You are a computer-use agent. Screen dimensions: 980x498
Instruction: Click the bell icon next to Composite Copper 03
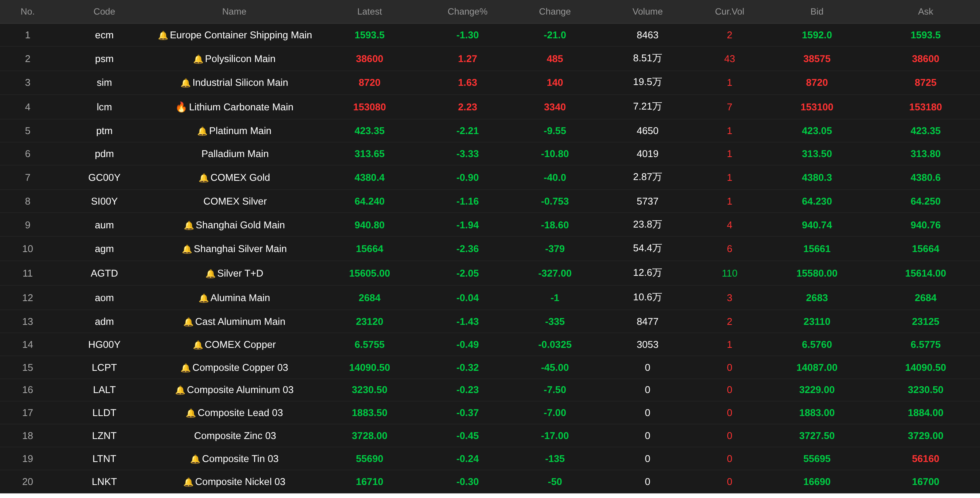click(185, 368)
